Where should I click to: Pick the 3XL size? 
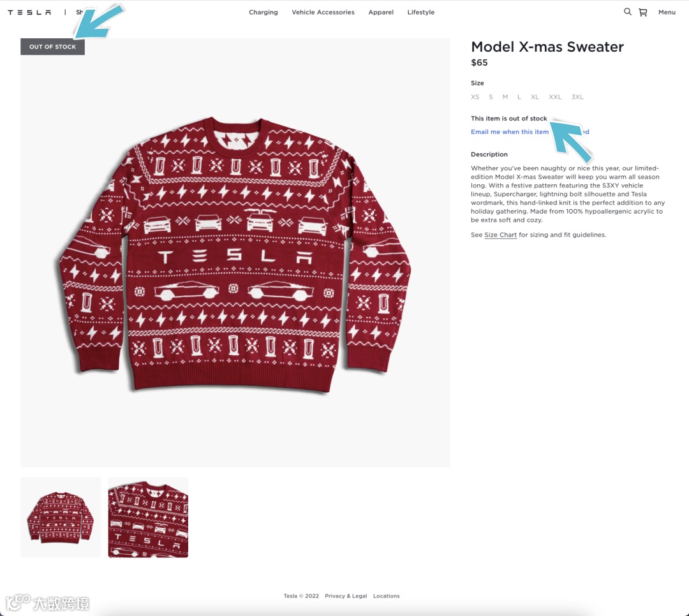(x=577, y=97)
